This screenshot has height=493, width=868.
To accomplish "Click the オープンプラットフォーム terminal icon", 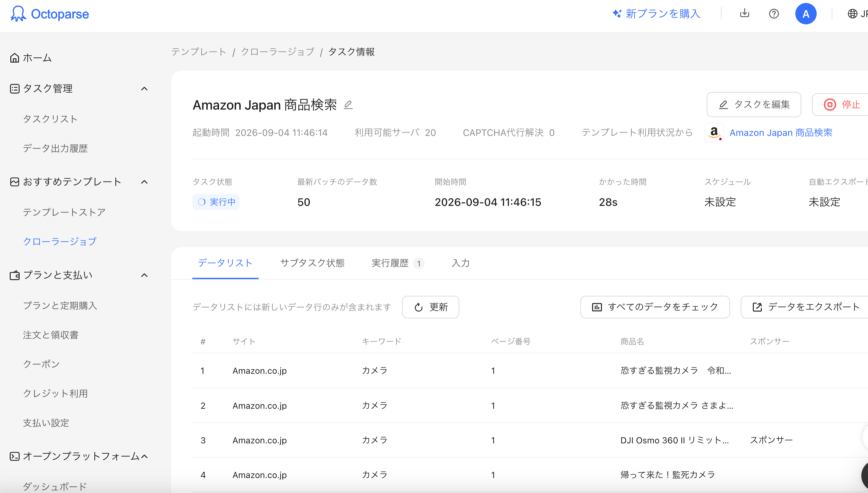I will 15,456.
